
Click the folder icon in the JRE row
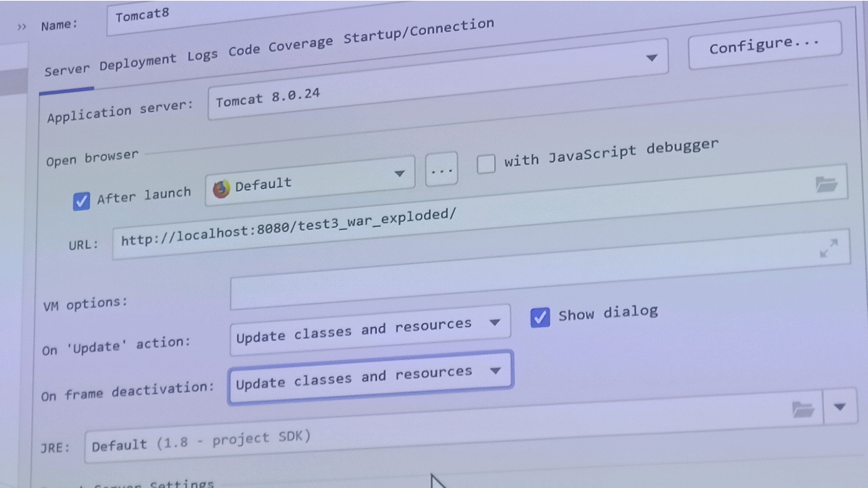(803, 409)
